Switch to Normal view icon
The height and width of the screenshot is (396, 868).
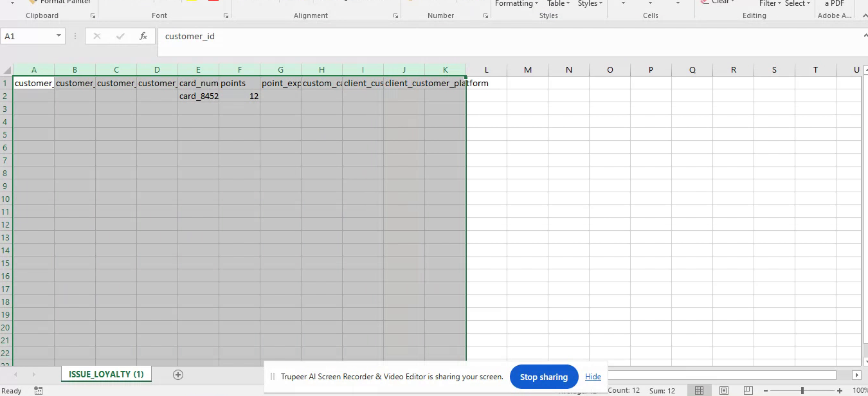(x=699, y=390)
